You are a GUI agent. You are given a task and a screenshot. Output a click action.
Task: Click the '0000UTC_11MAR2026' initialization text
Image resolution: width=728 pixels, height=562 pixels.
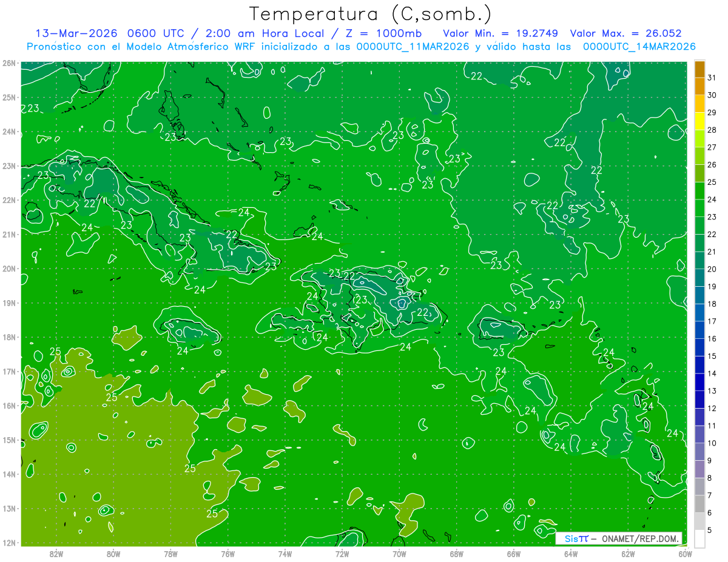coord(413,47)
